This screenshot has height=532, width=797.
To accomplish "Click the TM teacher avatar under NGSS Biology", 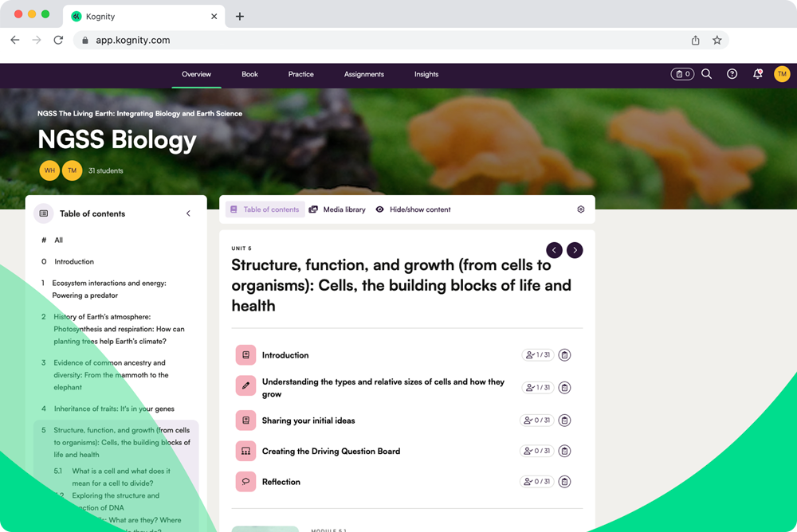I will pos(73,170).
